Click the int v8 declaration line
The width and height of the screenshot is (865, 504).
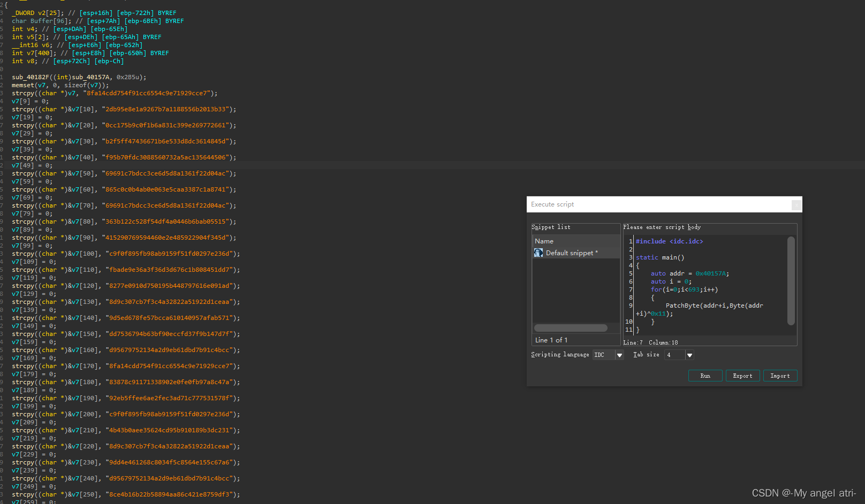[x=67, y=61]
